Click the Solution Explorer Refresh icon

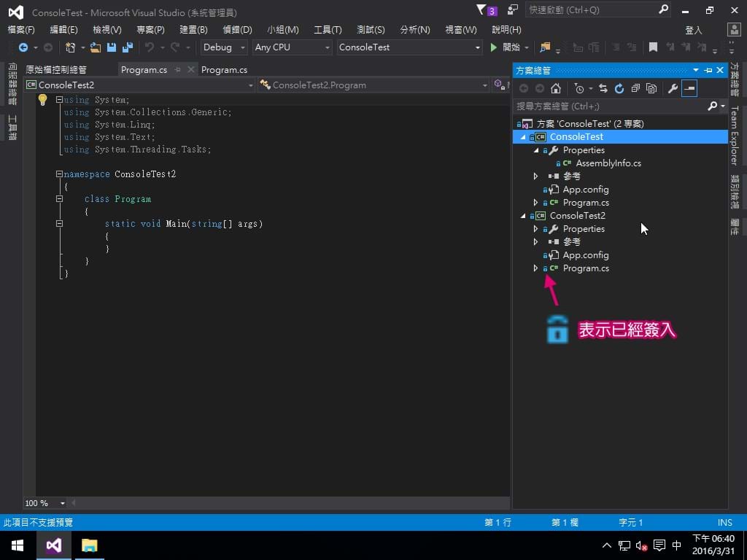(x=619, y=88)
